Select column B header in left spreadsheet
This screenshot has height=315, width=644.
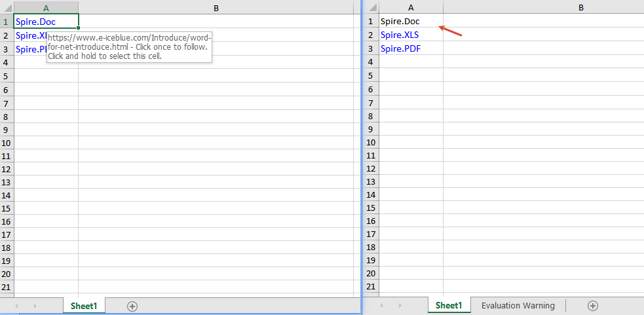(216, 8)
